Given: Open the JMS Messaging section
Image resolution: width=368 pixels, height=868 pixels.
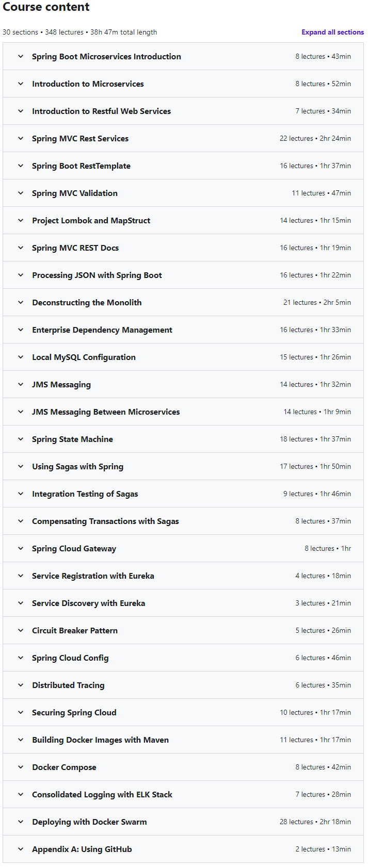Looking at the screenshot, I should click(x=183, y=384).
